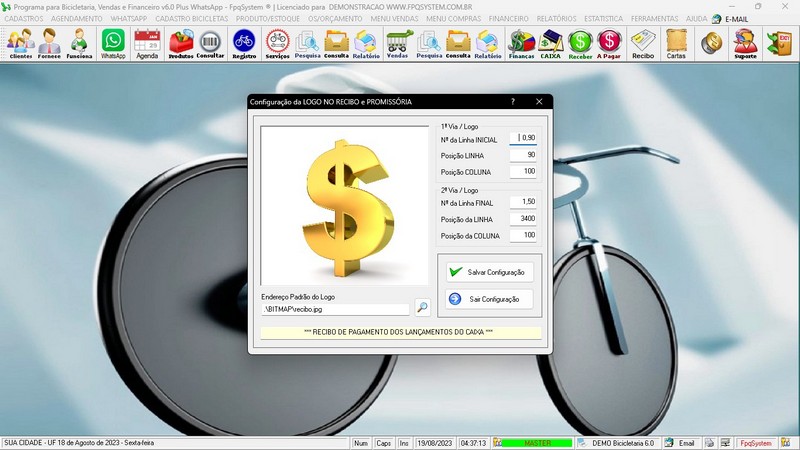Click the Serviços toolbar icon

click(278, 44)
